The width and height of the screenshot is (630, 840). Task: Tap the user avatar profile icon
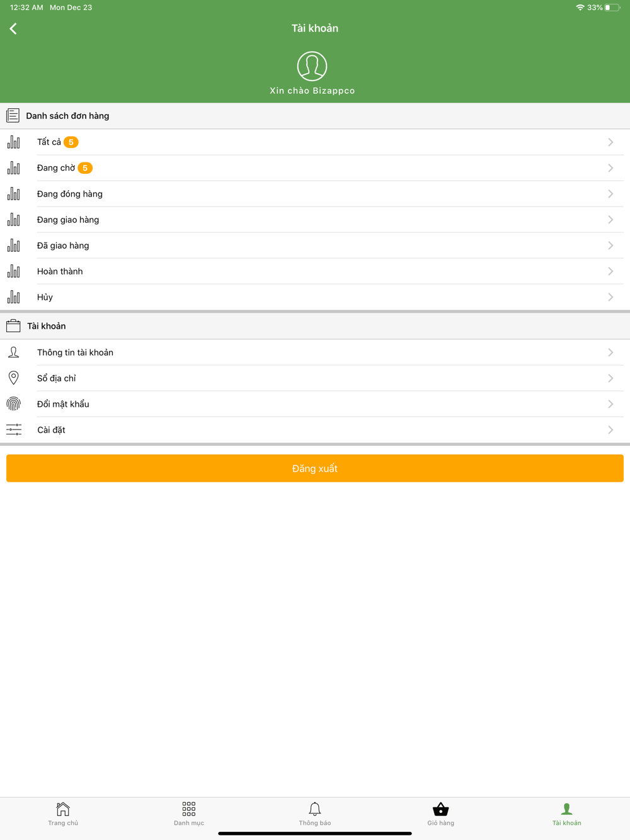coord(312,66)
